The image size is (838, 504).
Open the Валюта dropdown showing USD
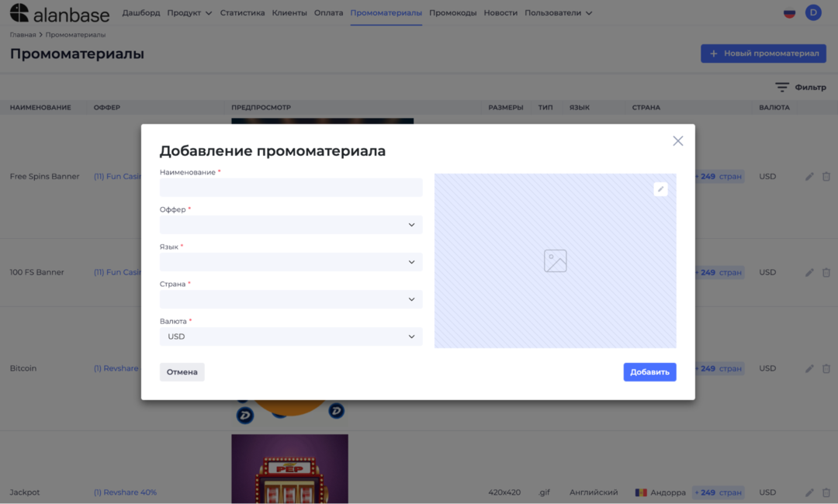pyautogui.click(x=290, y=336)
